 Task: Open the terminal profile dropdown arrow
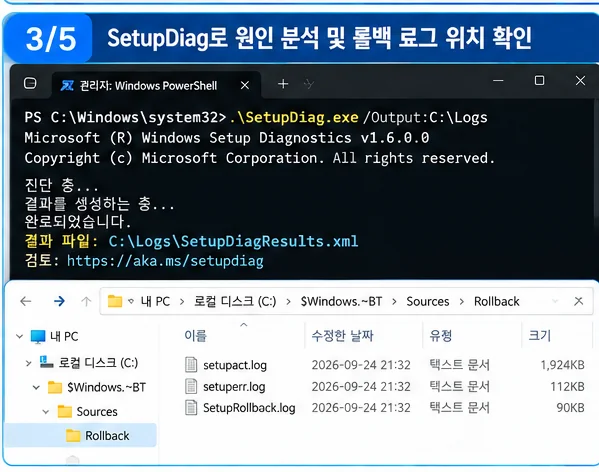click(x=308, y=84)
